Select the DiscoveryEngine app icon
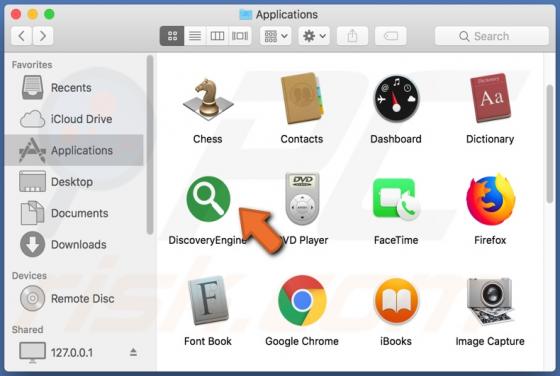560x376 pixels. [x=209, y=199]
